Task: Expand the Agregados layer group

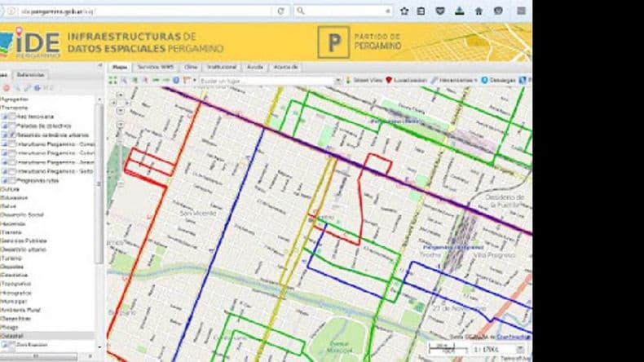Action: click(15, 99)
